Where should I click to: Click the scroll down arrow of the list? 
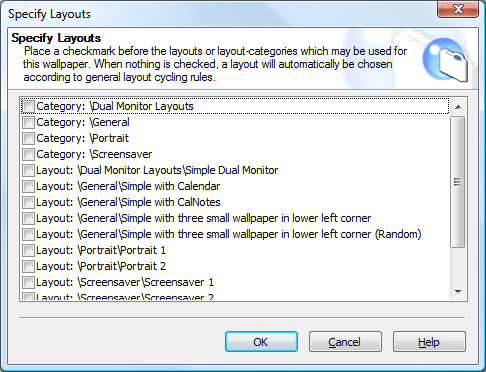pyautogui.click(x=458, y=292)
